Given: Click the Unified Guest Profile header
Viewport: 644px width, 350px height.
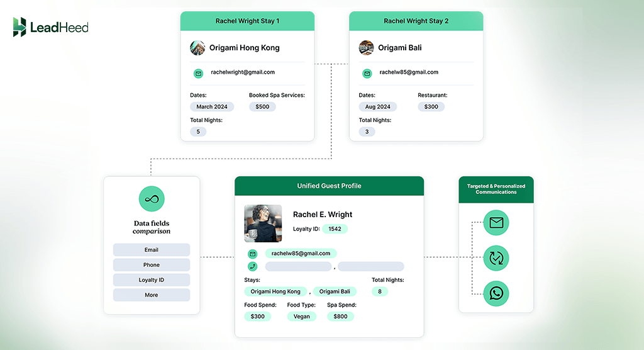Looking at the screenshot, I should pos(330,186).
